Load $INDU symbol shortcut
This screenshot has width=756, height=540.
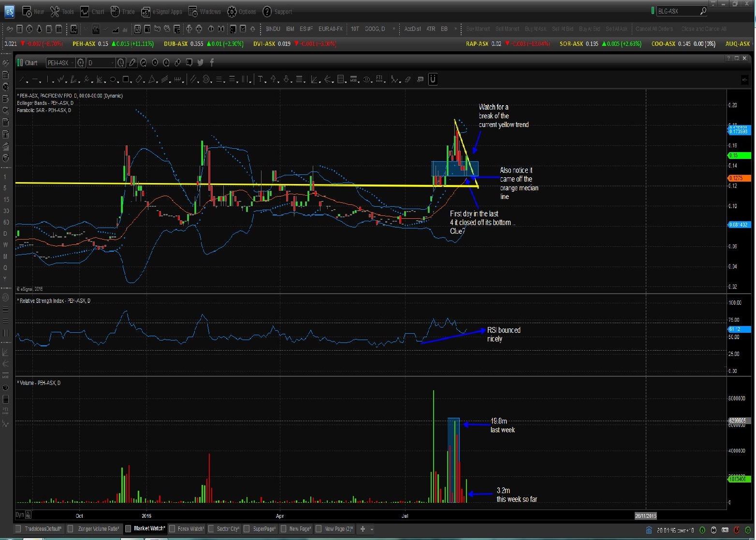click(273, 29)
